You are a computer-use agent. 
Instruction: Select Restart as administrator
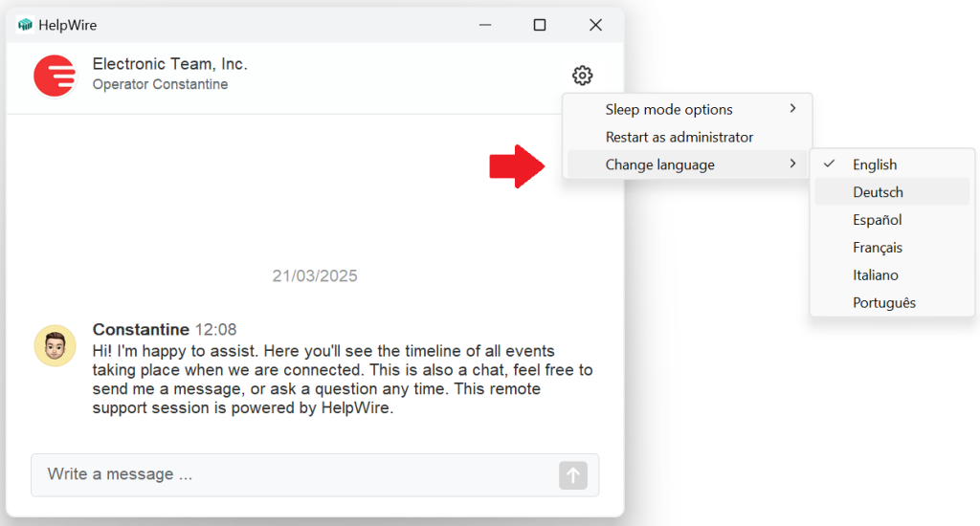click(x=687, y=137)
